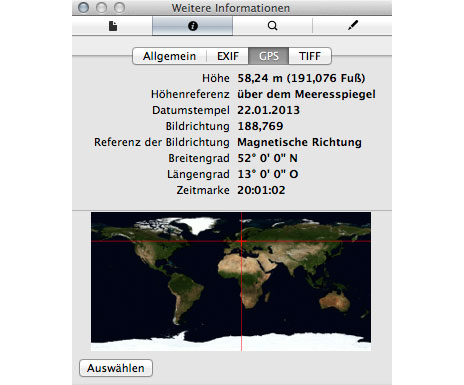
Task: Click the Breitengrad value 52° 0' 0" N
Action: tap(267, 158)
